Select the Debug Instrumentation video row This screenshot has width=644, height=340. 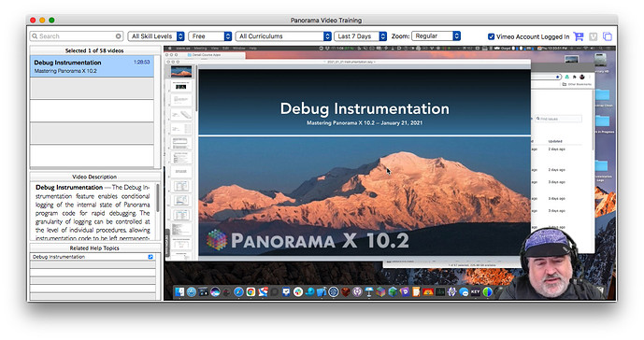tap(92, 66)
